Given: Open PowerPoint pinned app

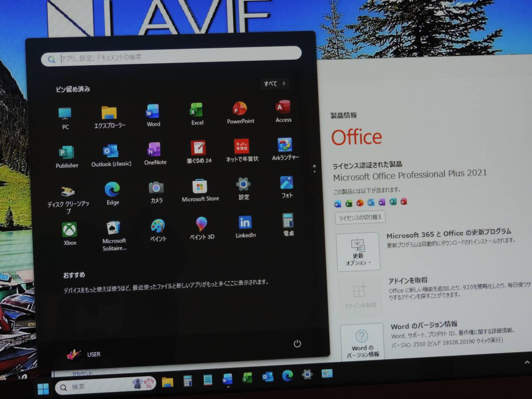Looking at the screenshot, I should (x=240, y=113).
